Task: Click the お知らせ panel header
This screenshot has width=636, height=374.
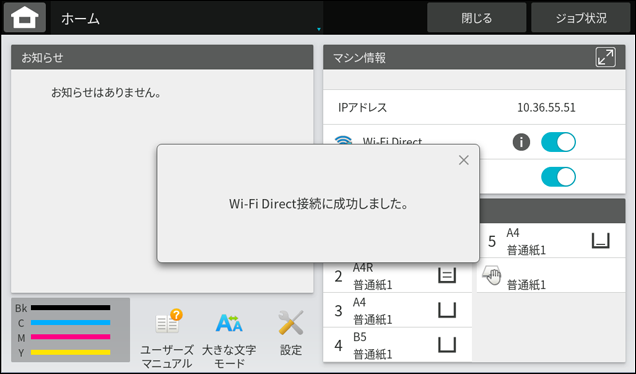Action: point(162,57)
